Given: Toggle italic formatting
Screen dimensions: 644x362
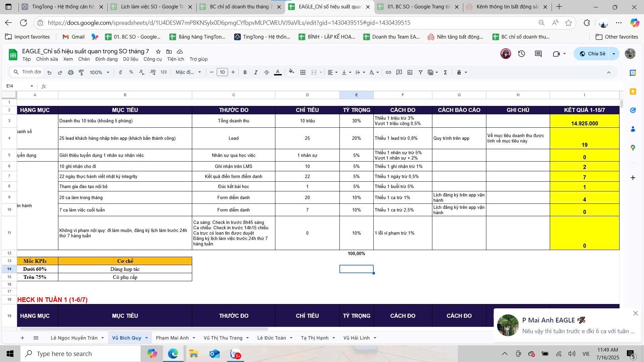Looking at the screenshot, I should pyautogui.click(x=256, y=72).
